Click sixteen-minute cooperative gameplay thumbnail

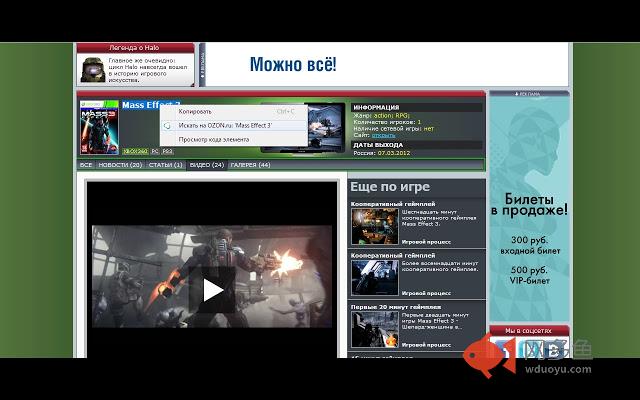[375, 227]
